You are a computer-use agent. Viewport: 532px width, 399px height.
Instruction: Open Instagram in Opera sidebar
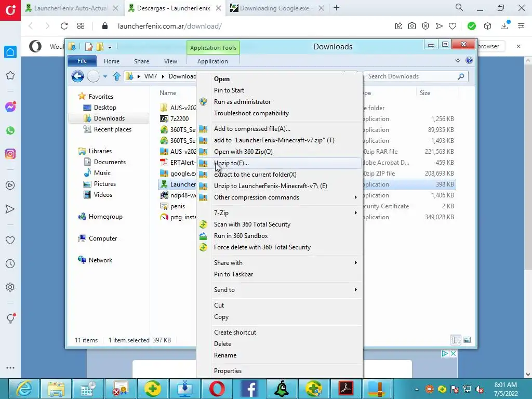tap(10, 154)
